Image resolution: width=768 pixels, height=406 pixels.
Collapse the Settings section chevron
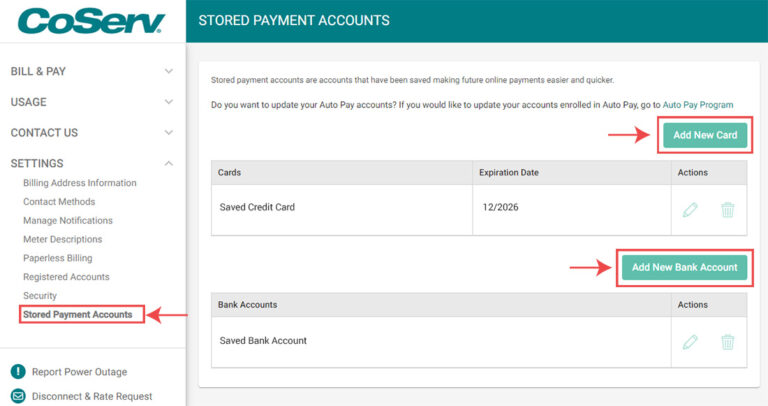[x=168, y=163]
